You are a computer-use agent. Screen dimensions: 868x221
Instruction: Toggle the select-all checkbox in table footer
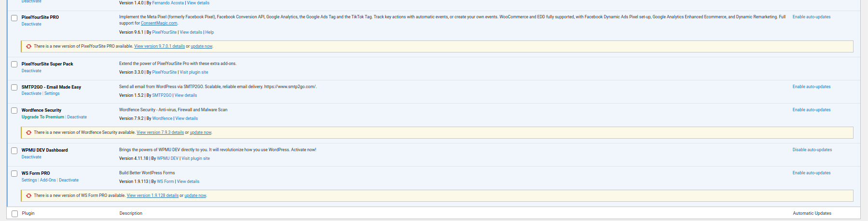point(14,214)
